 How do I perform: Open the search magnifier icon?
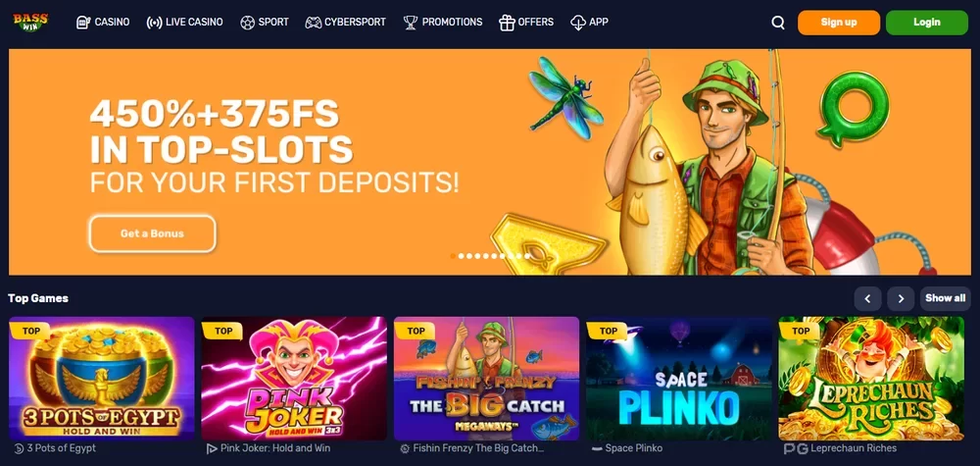778,23
